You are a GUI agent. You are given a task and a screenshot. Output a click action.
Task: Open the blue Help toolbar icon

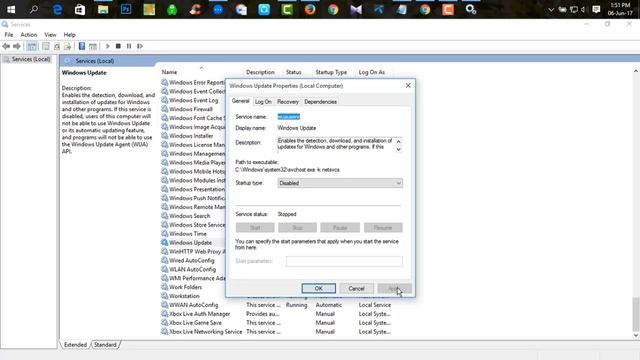[82, 46]
